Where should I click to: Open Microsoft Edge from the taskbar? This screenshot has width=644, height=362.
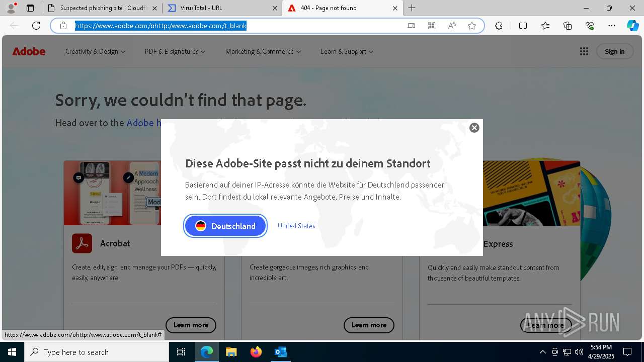tap(207, 352)
